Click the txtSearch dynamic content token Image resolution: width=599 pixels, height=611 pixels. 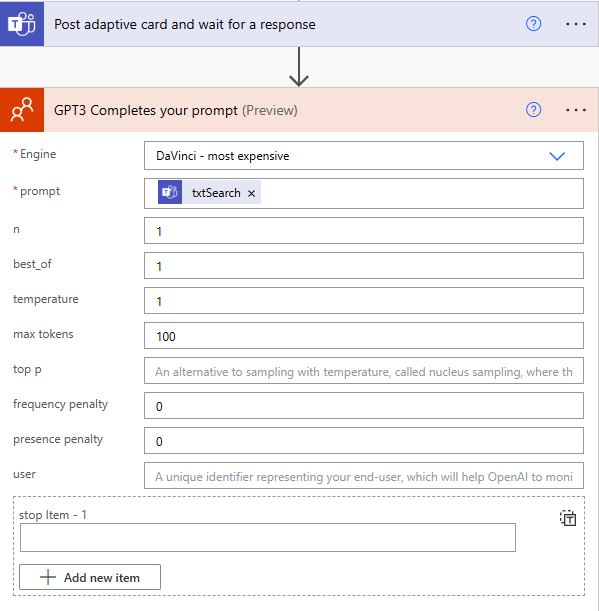tap(209, 192)
